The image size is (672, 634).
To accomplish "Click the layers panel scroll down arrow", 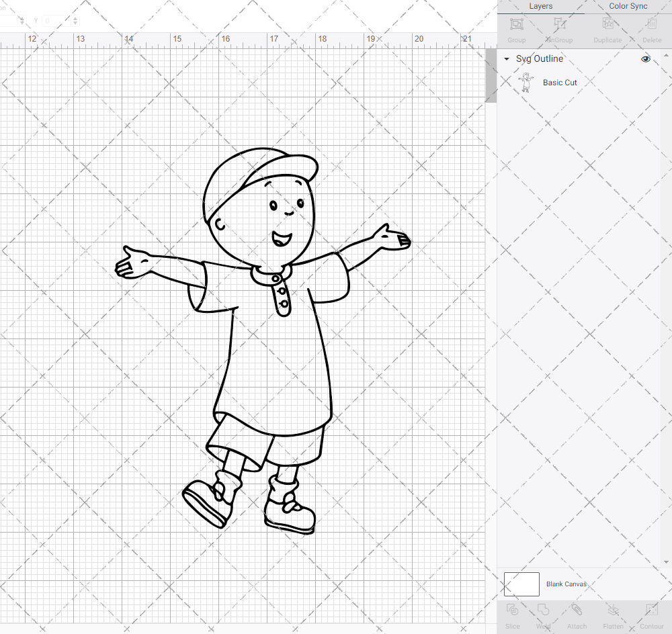I will pos(665,562).
